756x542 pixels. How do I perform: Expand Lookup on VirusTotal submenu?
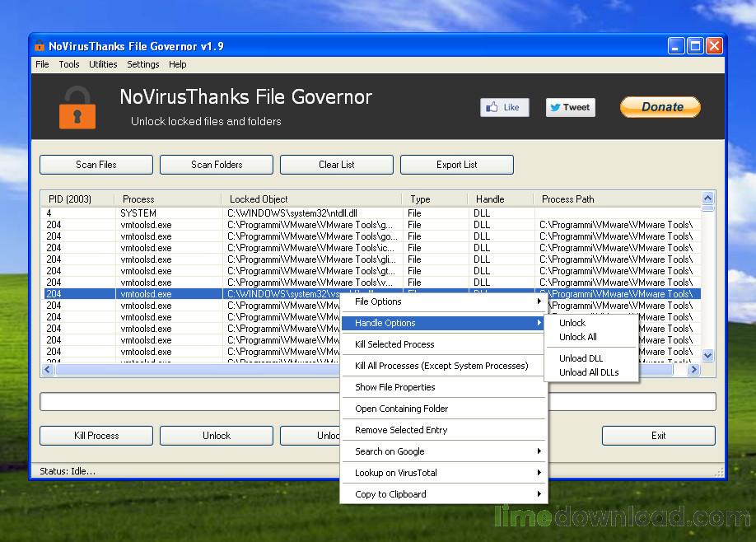pyautogui.click(x=443, y=473)
